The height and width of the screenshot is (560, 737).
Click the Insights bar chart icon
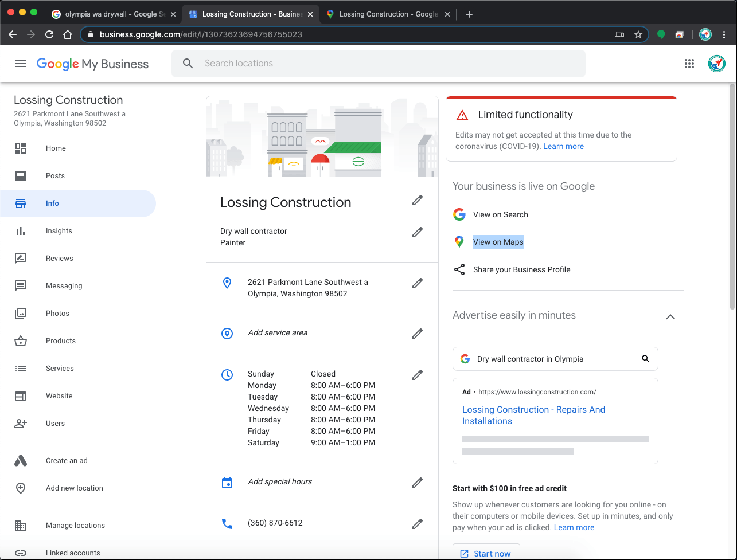pos(21,231)
